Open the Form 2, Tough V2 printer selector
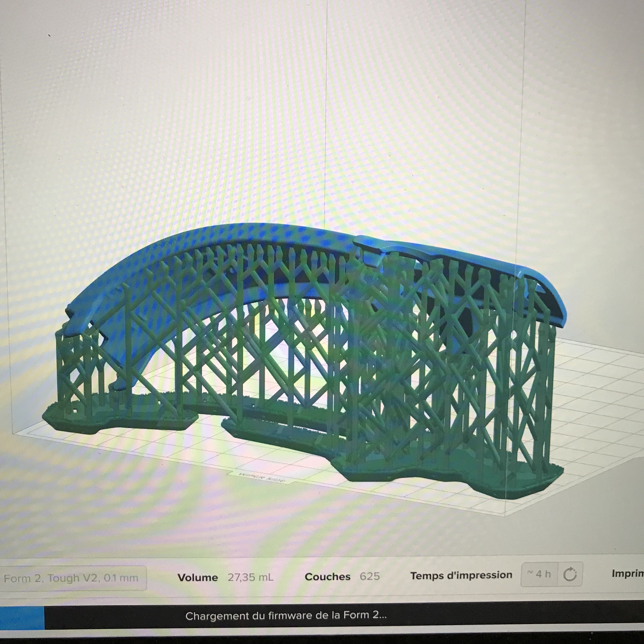Viewport: 644px width, 644px height. click(x=71, y=578)
